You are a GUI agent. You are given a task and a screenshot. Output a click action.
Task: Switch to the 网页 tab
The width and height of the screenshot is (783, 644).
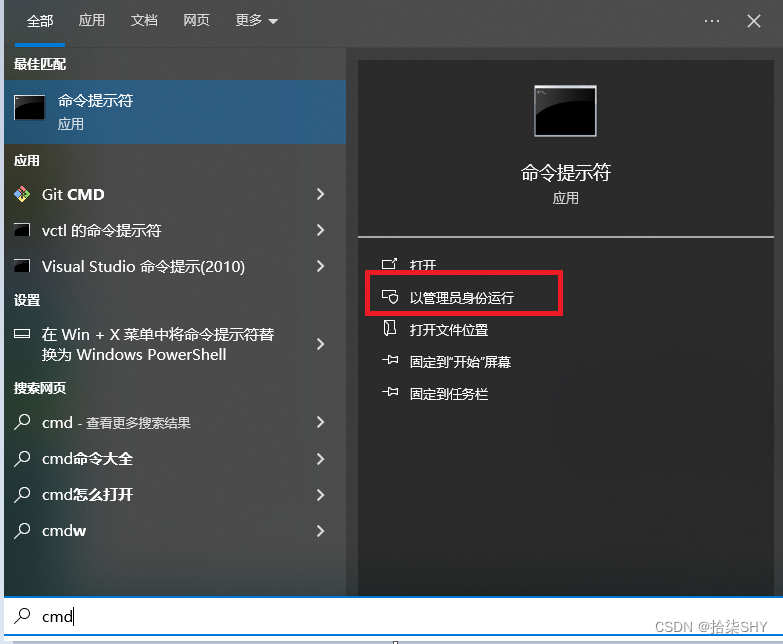(x=196, y=21)
